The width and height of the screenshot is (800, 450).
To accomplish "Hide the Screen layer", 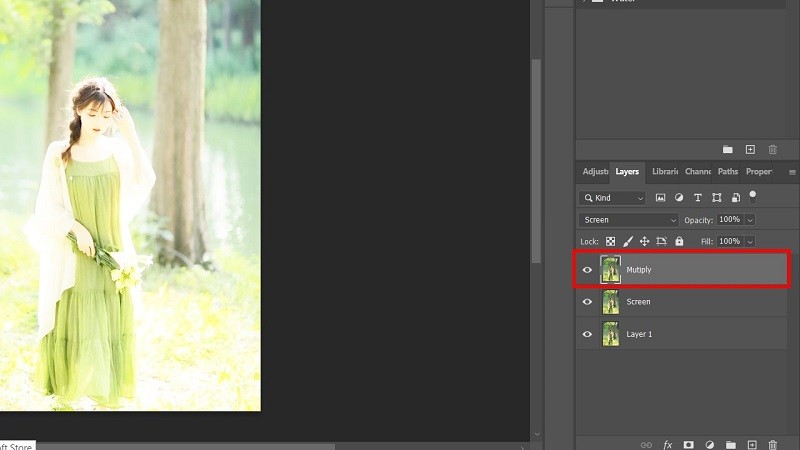I will coord(587,302).
